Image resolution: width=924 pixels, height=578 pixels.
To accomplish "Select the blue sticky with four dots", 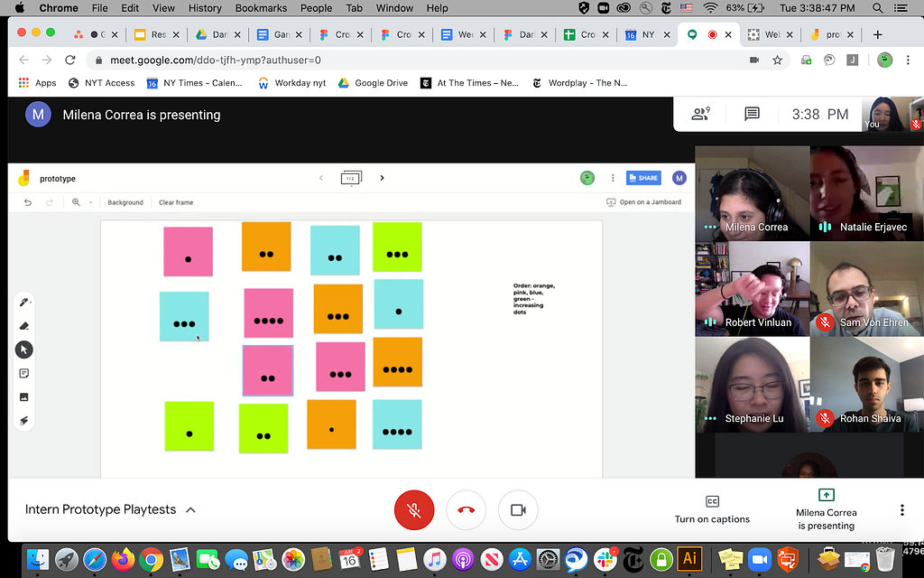I will (397, 424).
